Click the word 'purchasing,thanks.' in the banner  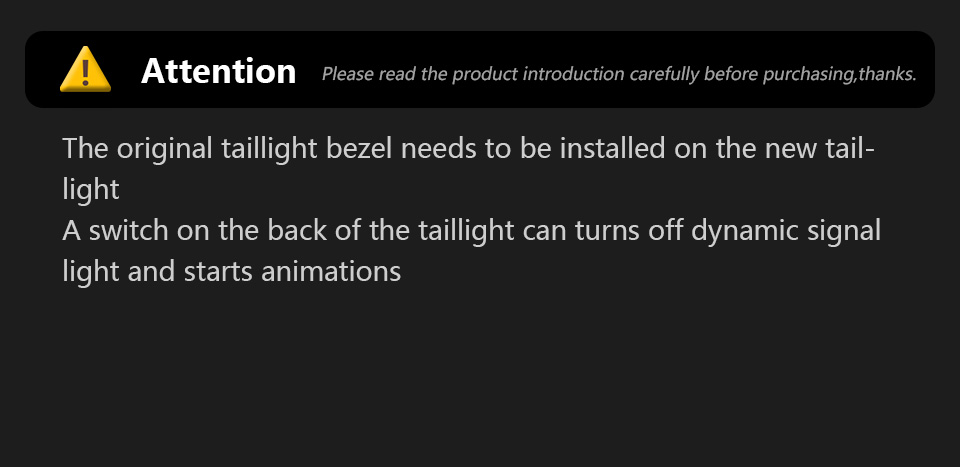click(839, 74)
